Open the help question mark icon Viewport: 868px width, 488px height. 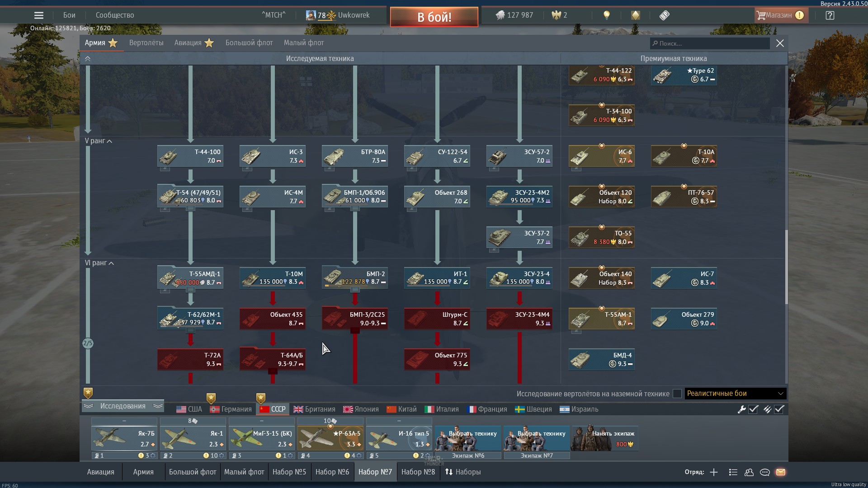[x=830, y=15]
